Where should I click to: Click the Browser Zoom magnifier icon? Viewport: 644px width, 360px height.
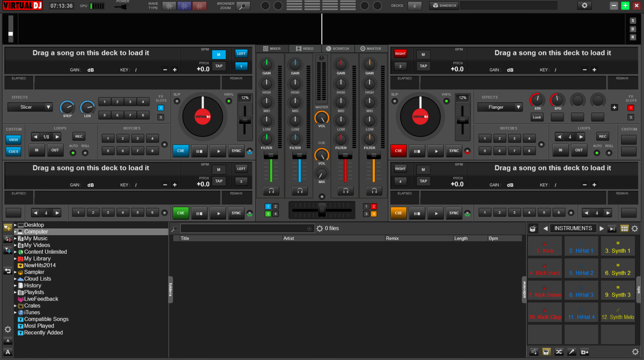(x=243, y=6)
